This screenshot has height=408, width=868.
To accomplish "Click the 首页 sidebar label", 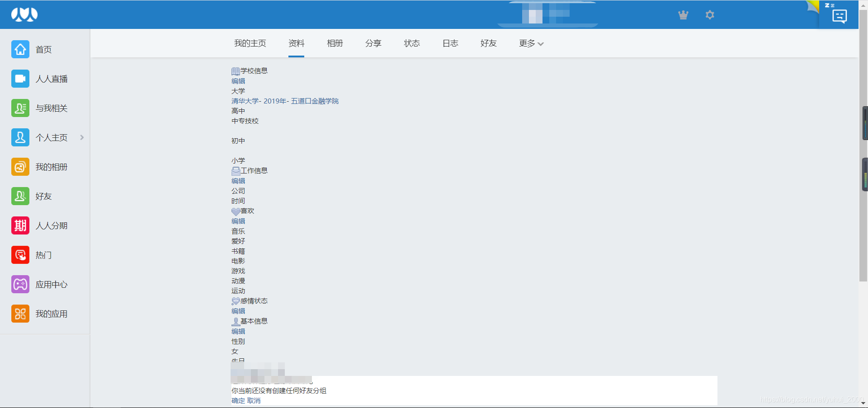I will pos(43,50).
